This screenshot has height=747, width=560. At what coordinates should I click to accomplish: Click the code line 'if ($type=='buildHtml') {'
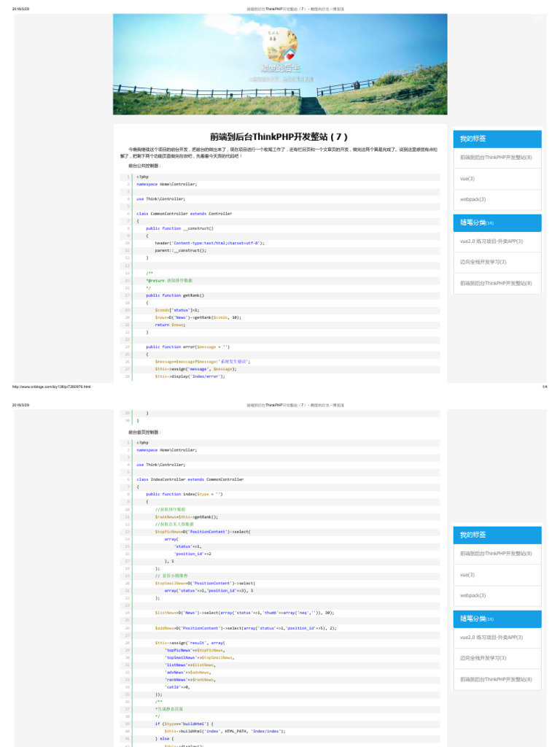coord(184,724)
